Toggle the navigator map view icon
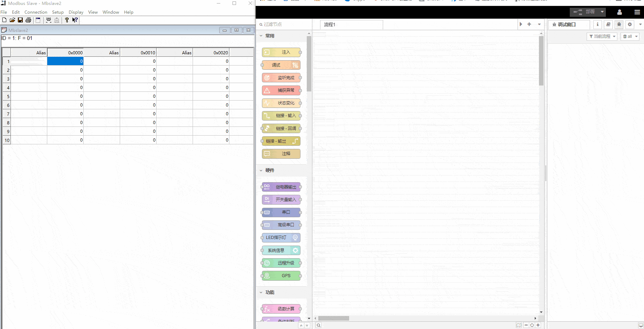Viewport: 644px width, 329px height. [519, 325]
